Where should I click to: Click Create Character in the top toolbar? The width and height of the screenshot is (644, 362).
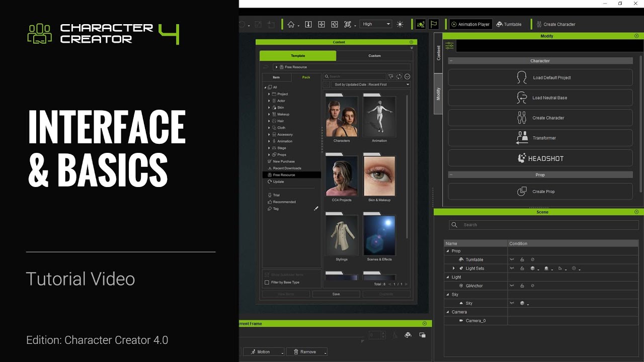pyautogui.click(x=556, y=24)
